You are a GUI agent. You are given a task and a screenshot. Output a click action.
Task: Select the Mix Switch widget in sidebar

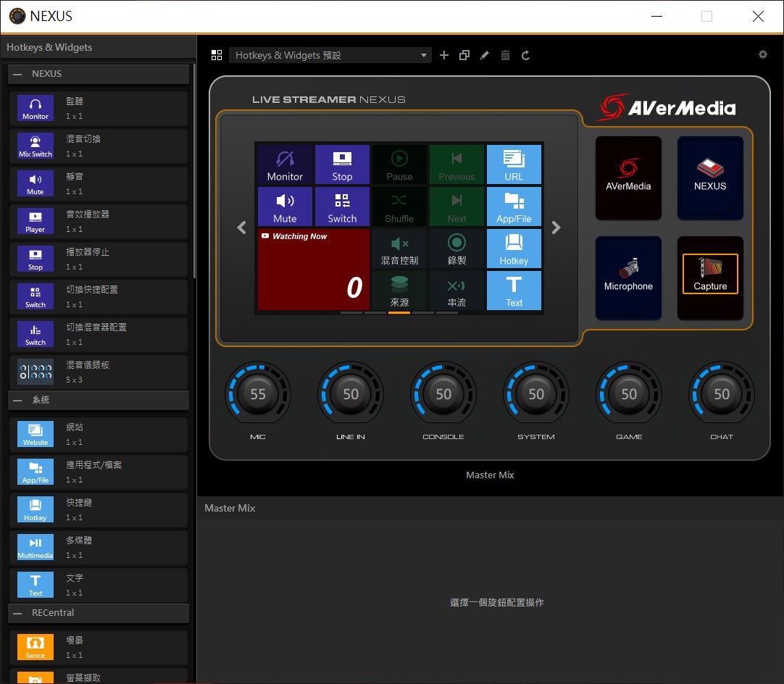tap(98, 146)
